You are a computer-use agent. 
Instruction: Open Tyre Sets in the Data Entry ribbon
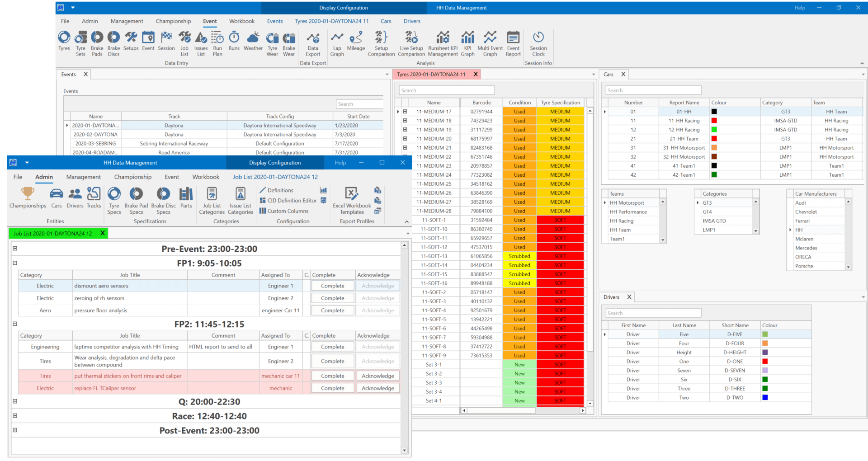(x=80, y=43)
